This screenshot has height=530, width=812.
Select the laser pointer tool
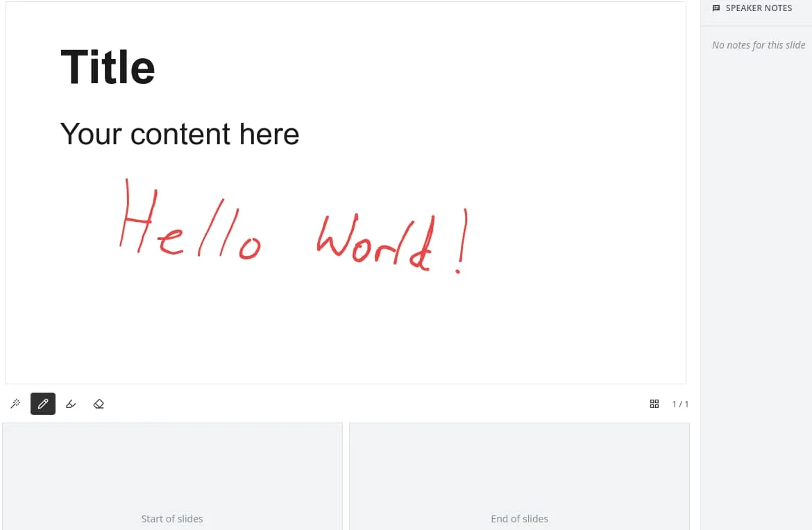coord(15,404)
